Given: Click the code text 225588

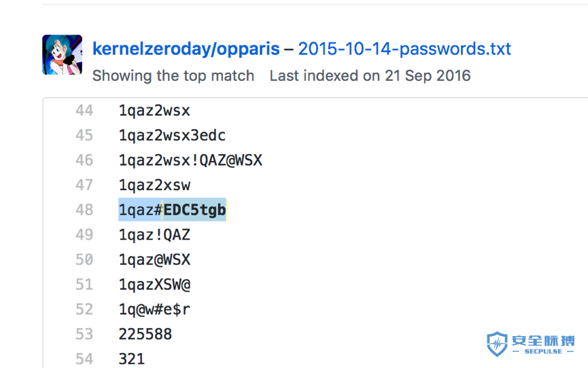Looking at the screenshot, I should [145, 334].
